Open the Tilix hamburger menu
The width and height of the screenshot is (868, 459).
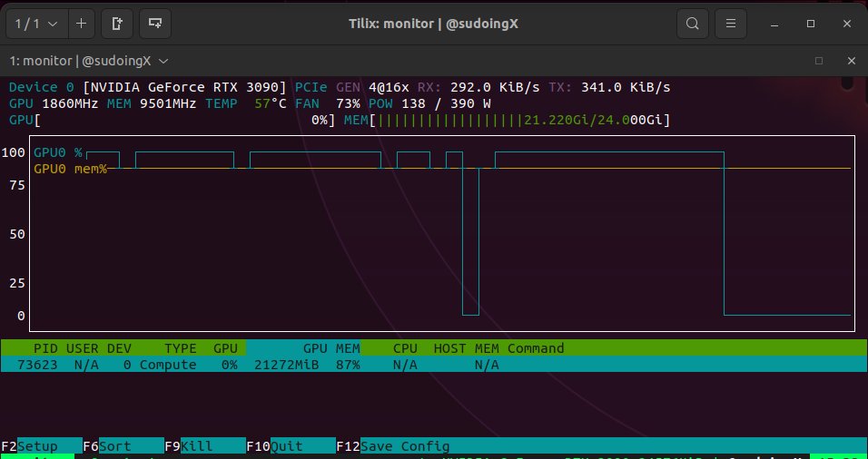(731, 24)
